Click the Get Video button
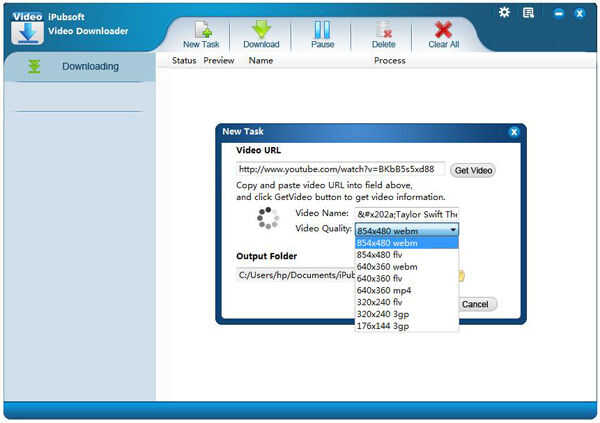The height and width of the screenshot is (423, 600). [473, 170]
